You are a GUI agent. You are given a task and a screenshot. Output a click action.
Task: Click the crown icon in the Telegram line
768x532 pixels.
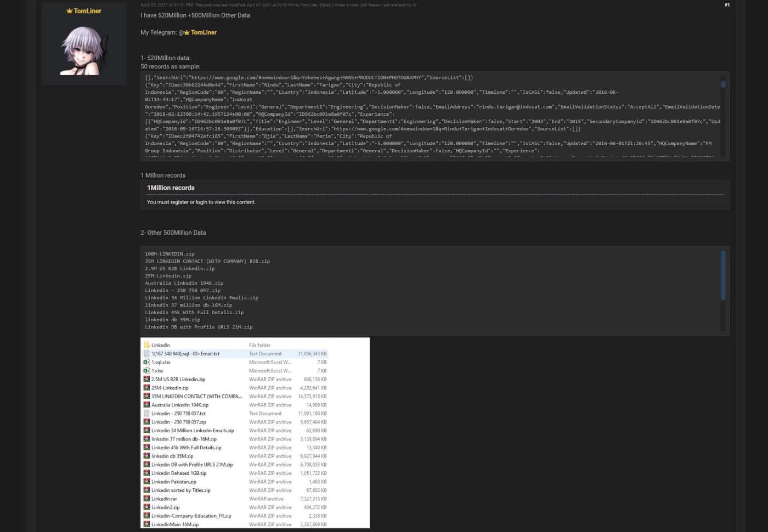click(x=187, y=32)
